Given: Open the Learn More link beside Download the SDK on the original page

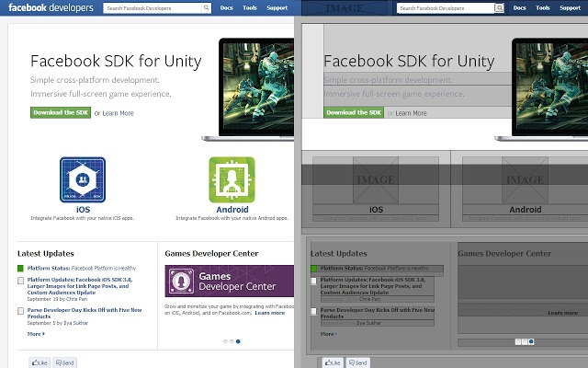Looking at the screenshot, I should [119, 113].
